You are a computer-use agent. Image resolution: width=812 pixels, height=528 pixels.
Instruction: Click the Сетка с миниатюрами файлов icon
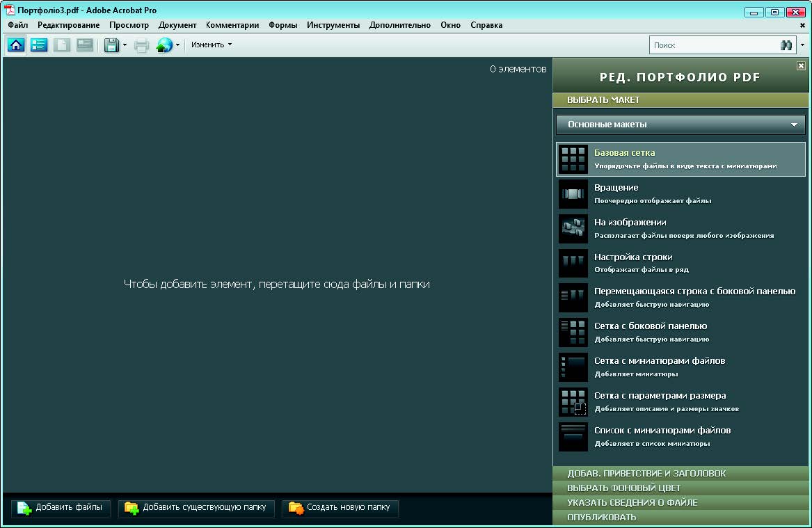click(x=573, y=367)
